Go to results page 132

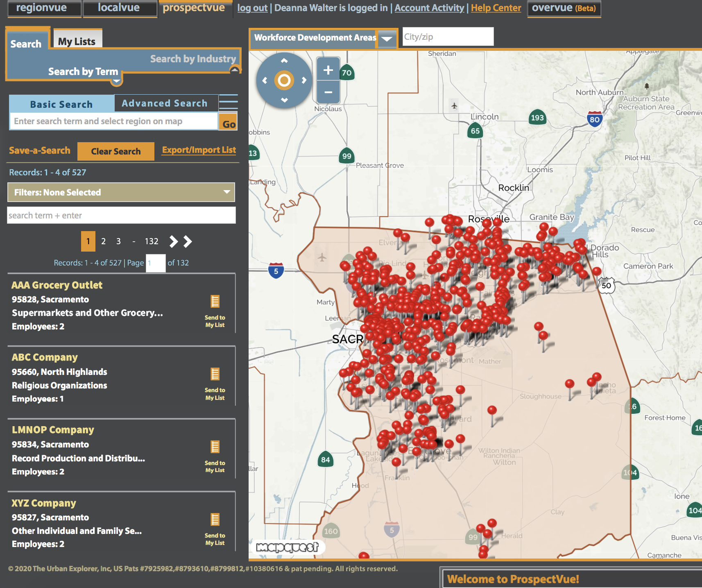tap(152, 241)
